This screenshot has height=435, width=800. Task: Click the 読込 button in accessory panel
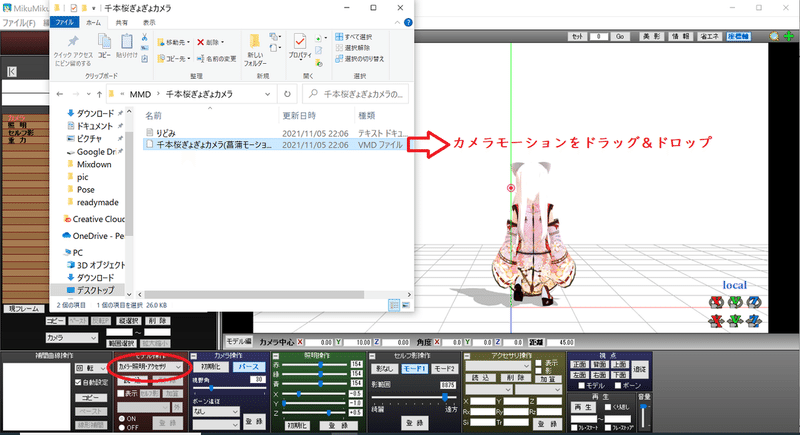pyautogui.click(x=481, y=378)
